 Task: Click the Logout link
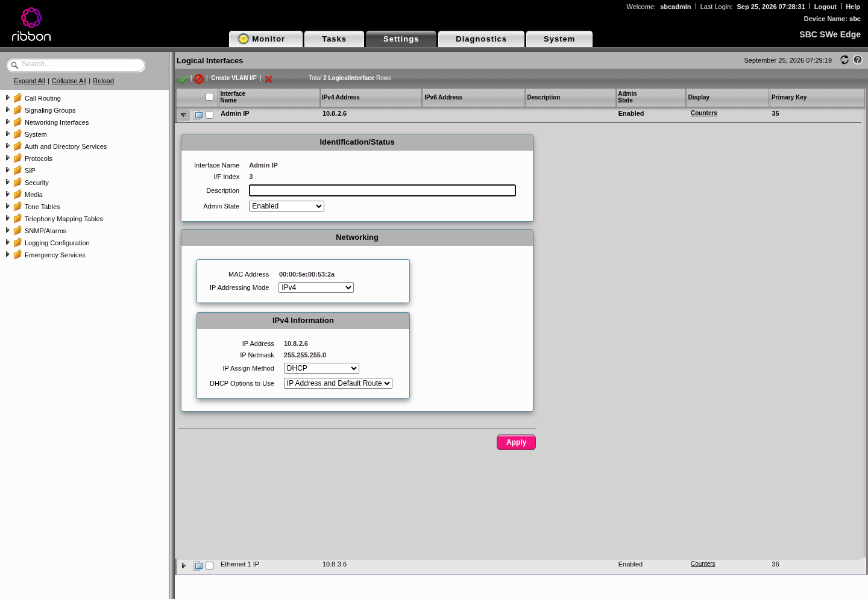point(825,7)
